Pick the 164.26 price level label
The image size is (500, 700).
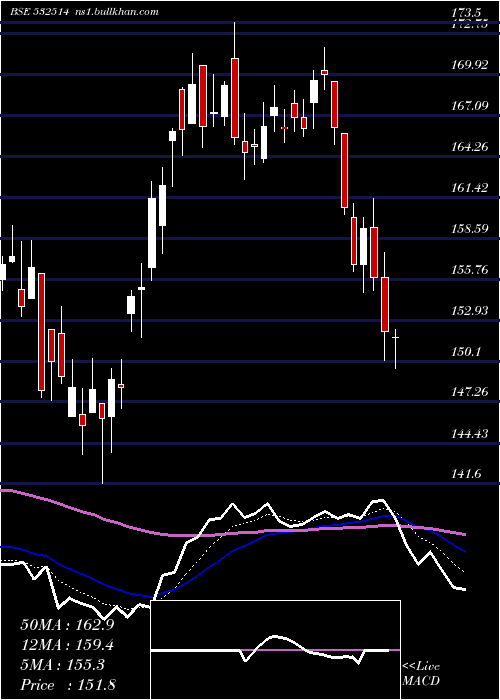(470, 147)
